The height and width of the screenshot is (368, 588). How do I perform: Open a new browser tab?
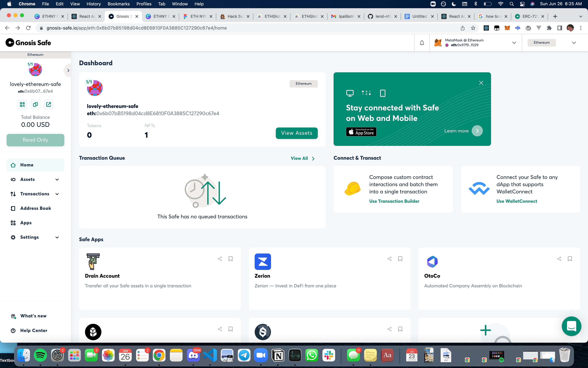(555, 16)
